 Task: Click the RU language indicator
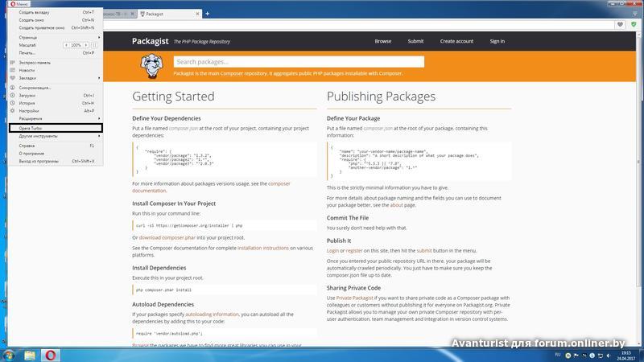[x=558, y=355]
